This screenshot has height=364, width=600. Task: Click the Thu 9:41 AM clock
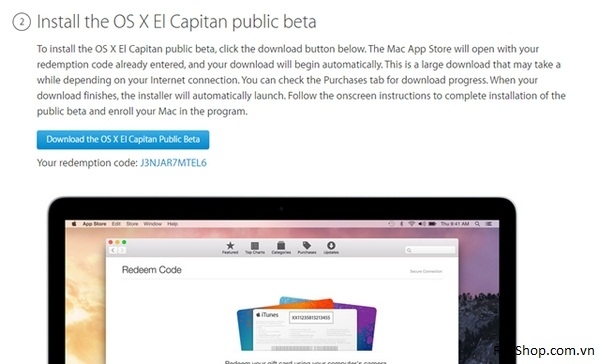click(x=455, y=224)
